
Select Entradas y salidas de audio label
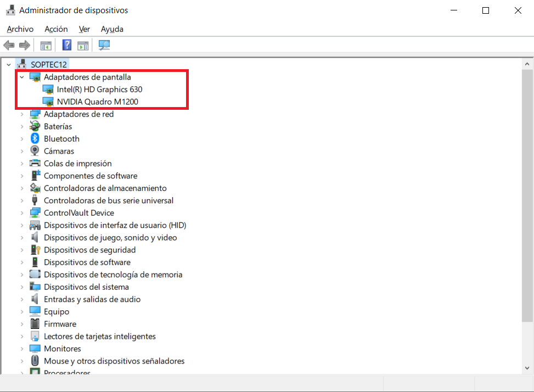tap(92, 299)
